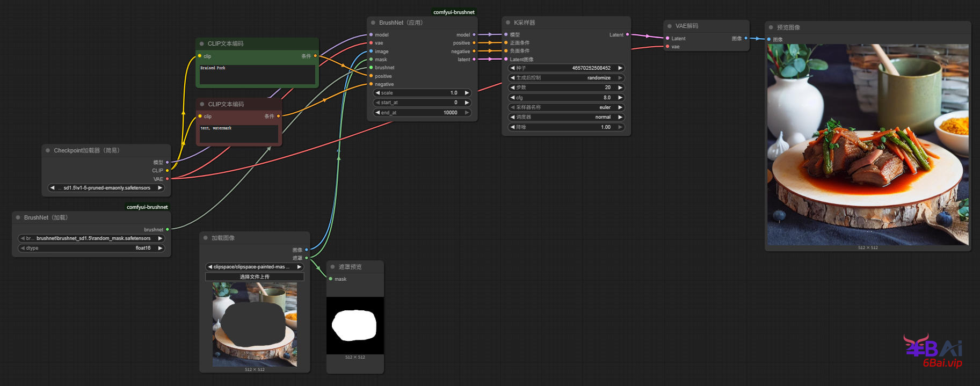Click the 选择文件上传 upload button
Screen dimensions: 980x386
(x=255, y=277)
